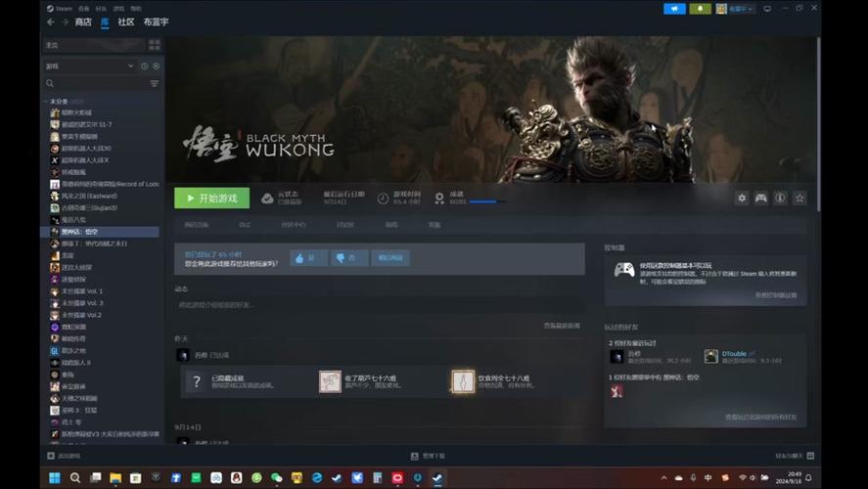Open the game settings gear icon
This screenshot has height=489, width=868.
click(x=742, y=198)
